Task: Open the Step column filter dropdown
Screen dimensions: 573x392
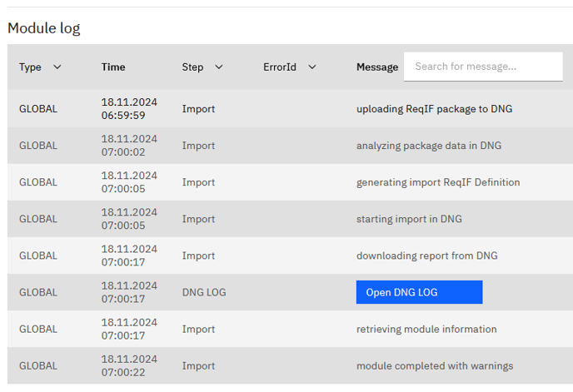Action: pyautogui.click(x=218, y=67)
